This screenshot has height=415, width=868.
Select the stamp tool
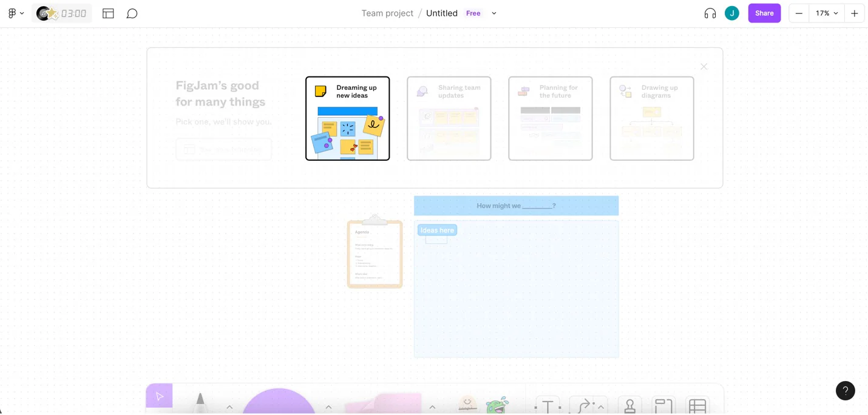(x=630, y=407)
